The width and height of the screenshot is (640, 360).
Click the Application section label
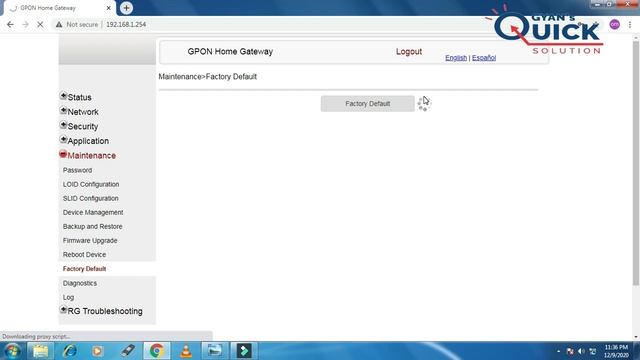point(88,141)
